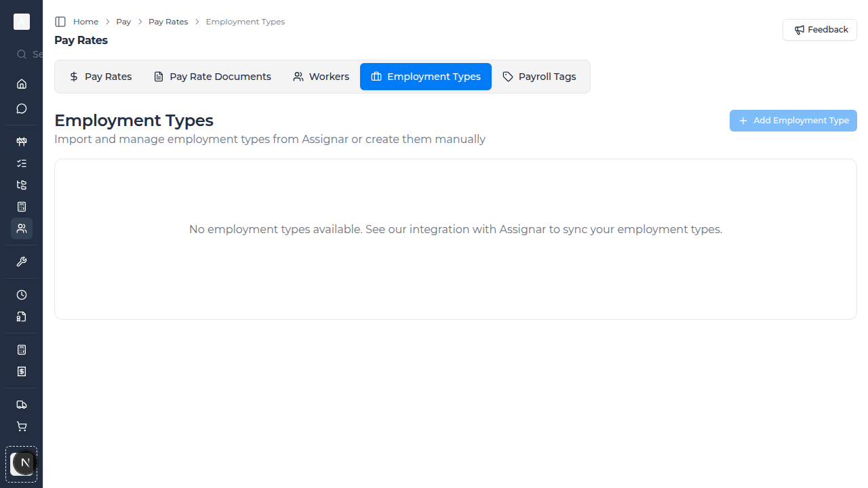Screen dimensions: 868x488
Task: Open the Home icon in sidebar
Action: click(x=21, y=84)
